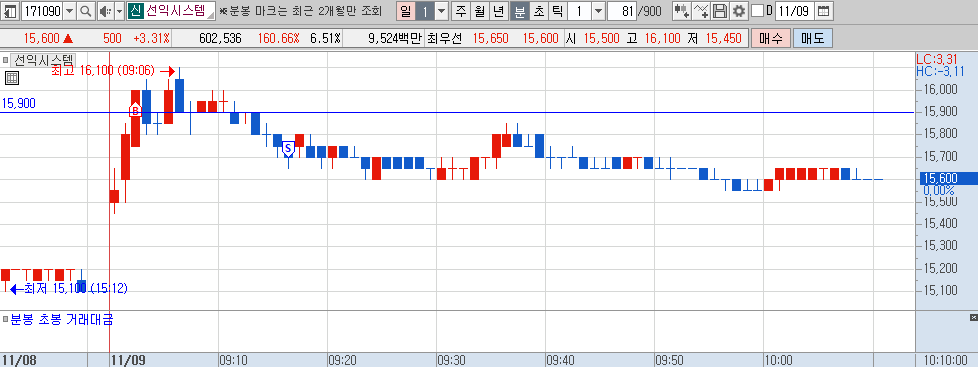The image size is (978, 367).
Task: Select the 주 (weekly) period button
Action: pyautogui.click(x=461, y=11)
